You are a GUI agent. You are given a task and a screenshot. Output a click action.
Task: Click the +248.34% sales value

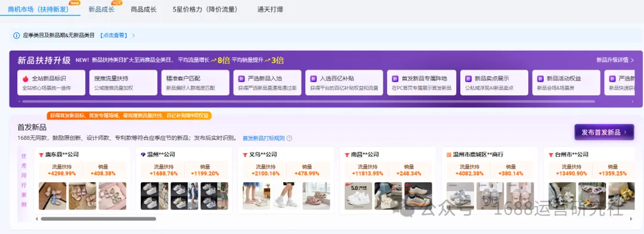tap(408, 173)
